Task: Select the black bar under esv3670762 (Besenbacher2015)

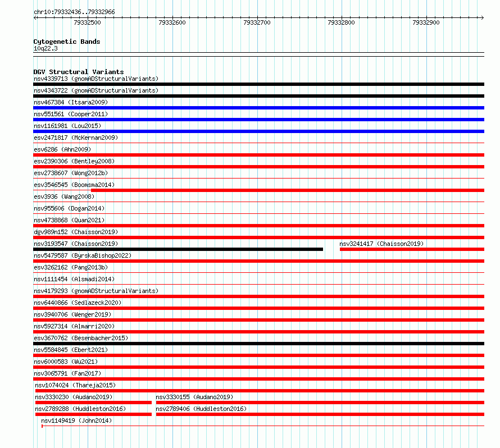Action: pyautogui.click(x=258, y=344)
